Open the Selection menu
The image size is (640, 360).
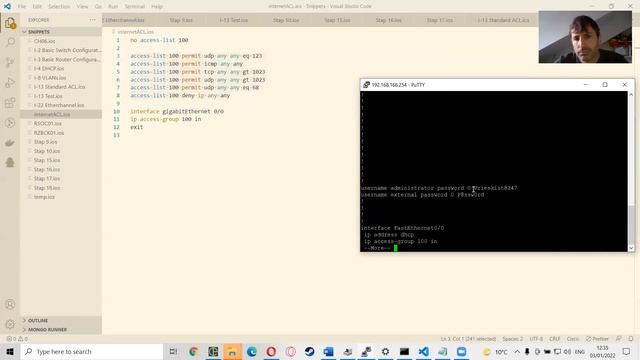(59, 7)
